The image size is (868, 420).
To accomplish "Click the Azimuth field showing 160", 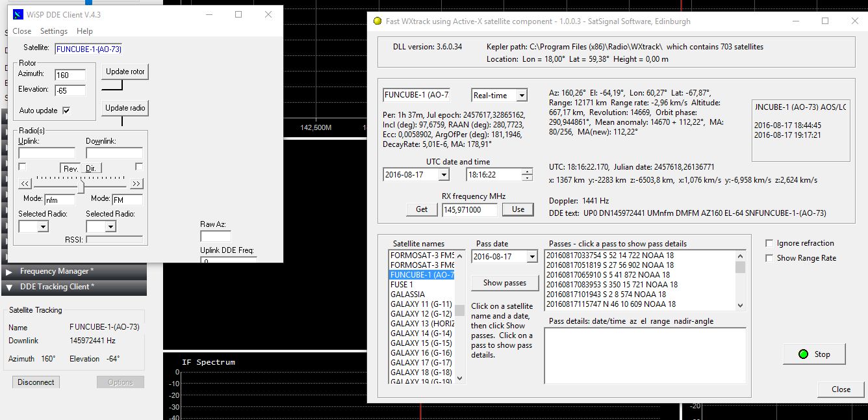I will [x=70, y=75].
